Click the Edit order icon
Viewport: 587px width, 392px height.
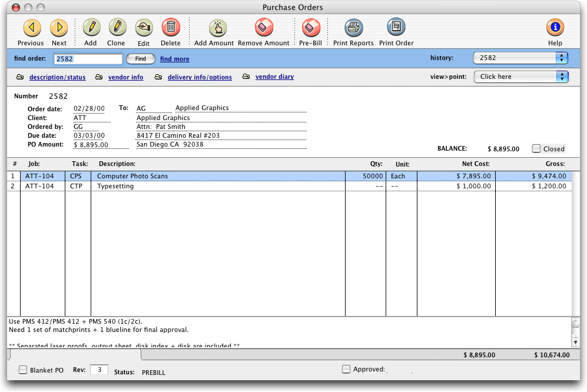click(144, 27)
